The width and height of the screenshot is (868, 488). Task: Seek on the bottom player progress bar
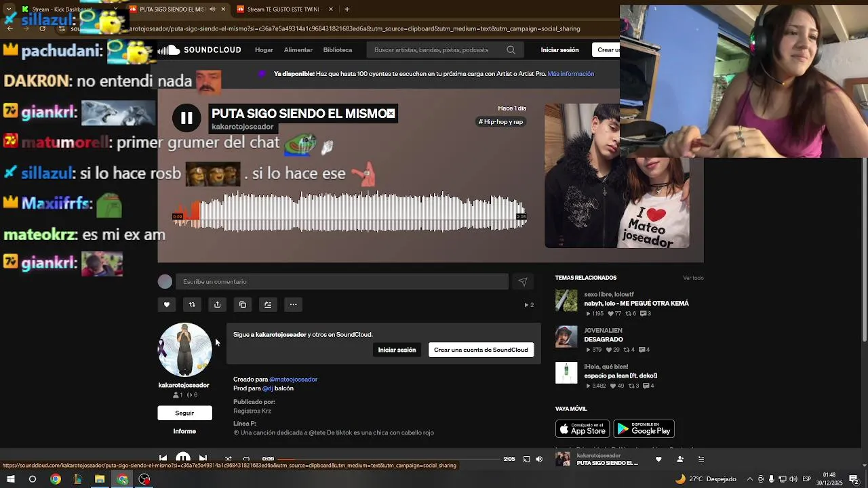[x=388, y=460]
